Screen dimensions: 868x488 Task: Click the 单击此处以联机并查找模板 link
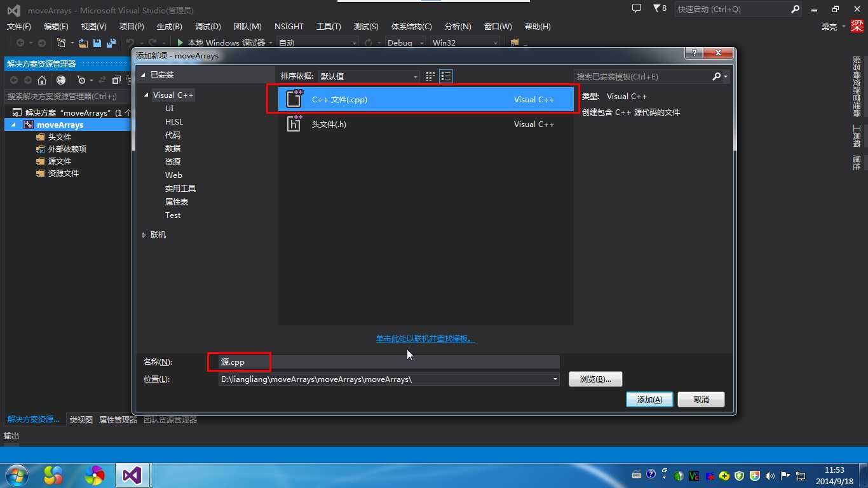425,339
